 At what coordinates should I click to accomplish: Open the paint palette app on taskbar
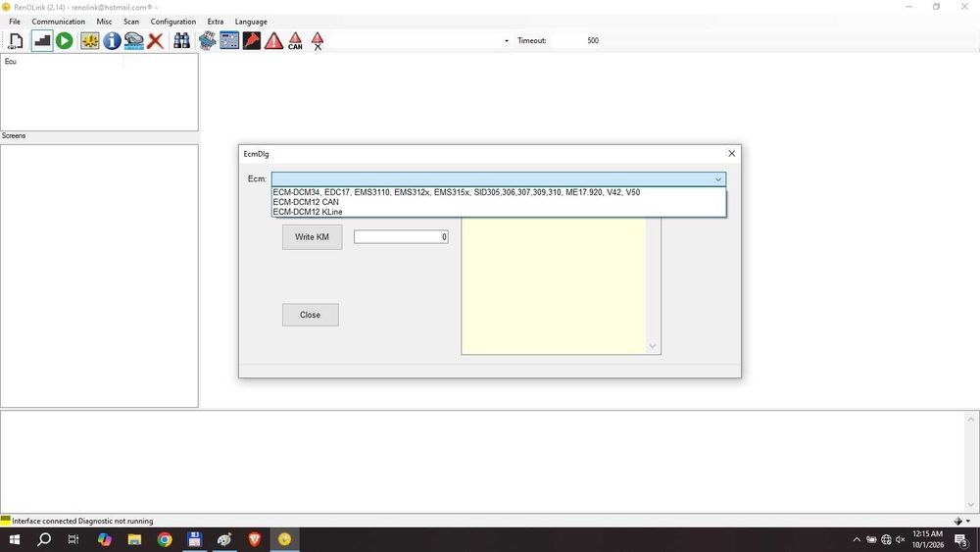tap(224, 539)
